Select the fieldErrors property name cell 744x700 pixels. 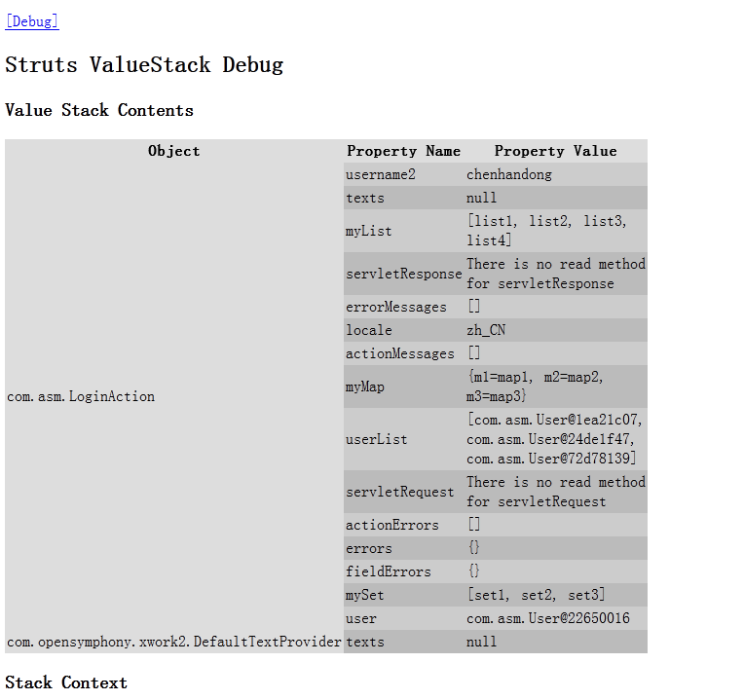tap(388, 571)
